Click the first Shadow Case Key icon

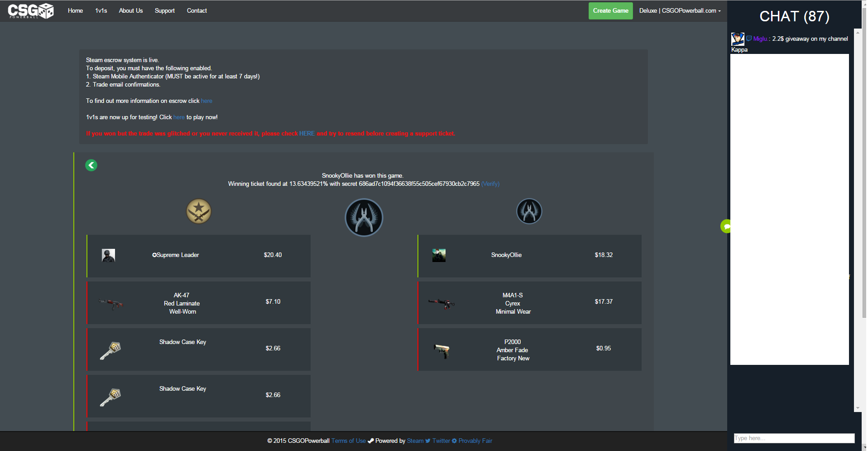coord(110,350)
